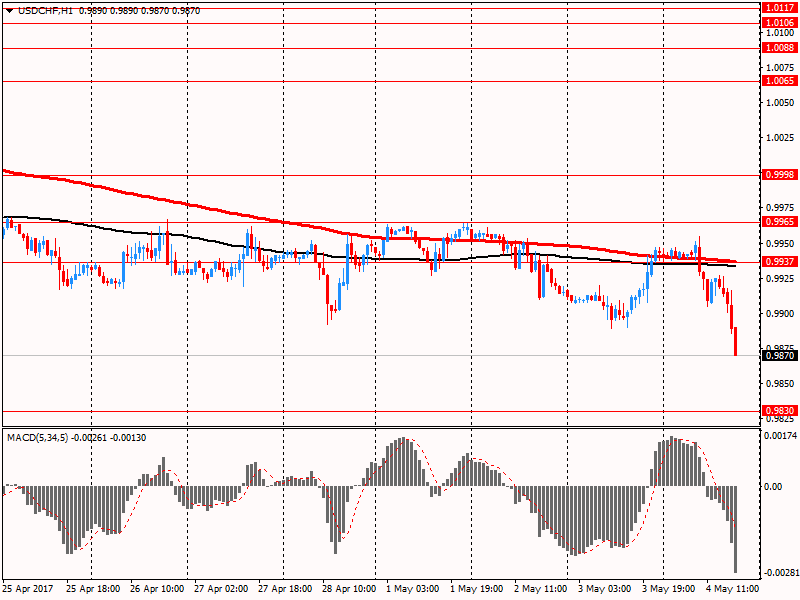Select the 0.9830 red price level label
This screenshot has height=600, width=800.
pos(780,410)
